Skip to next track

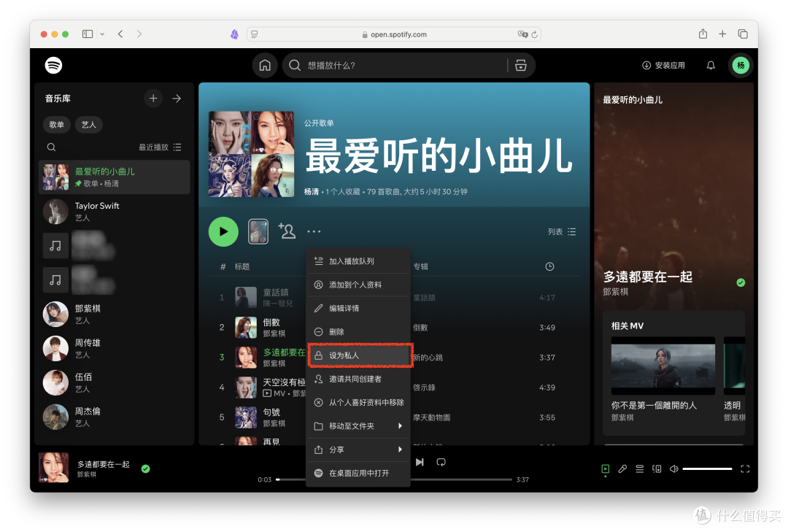point(420,462)
